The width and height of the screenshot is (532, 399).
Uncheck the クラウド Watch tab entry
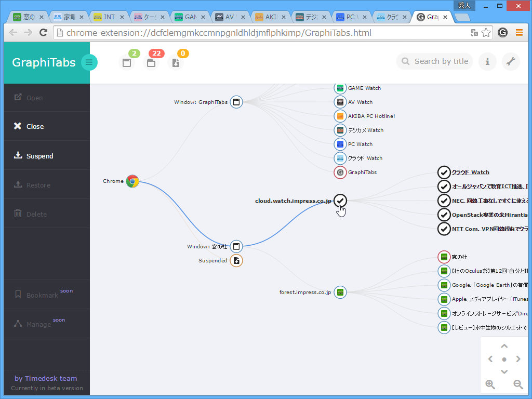pos(444,172)
